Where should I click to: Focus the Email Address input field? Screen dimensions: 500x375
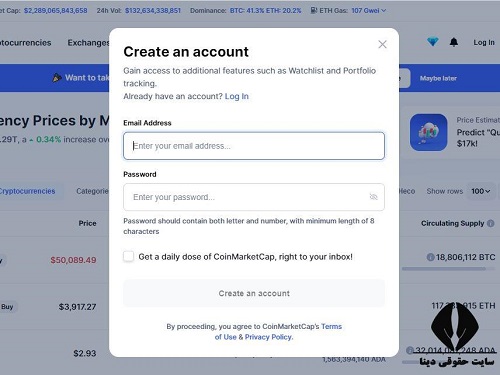click(x=254, y=146)
